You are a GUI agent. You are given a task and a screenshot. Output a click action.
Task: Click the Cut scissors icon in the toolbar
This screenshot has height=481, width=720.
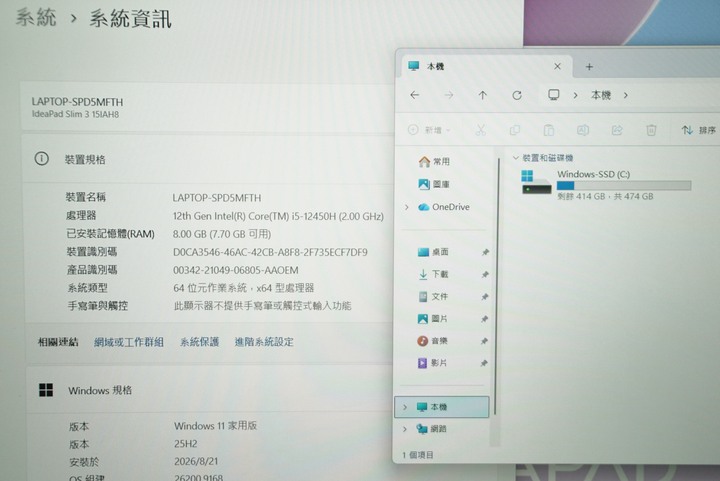coord(481,130)
